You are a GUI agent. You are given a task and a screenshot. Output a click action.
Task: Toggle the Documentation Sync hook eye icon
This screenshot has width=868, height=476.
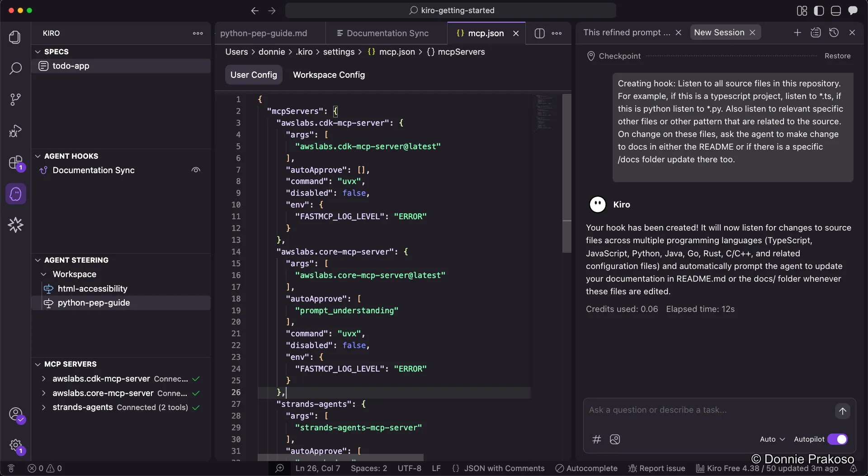pyautogui.click(x=196, y=170)
